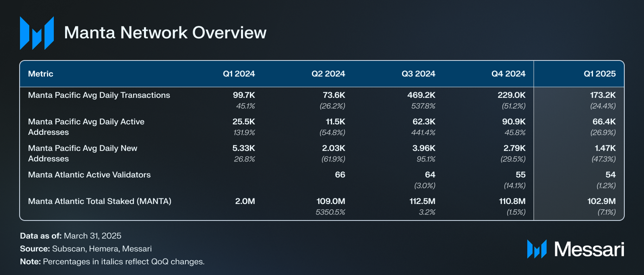Select the 109.0M total staked value
The image size is (644, 275).
pyautogui.click(x=331, y=201)
